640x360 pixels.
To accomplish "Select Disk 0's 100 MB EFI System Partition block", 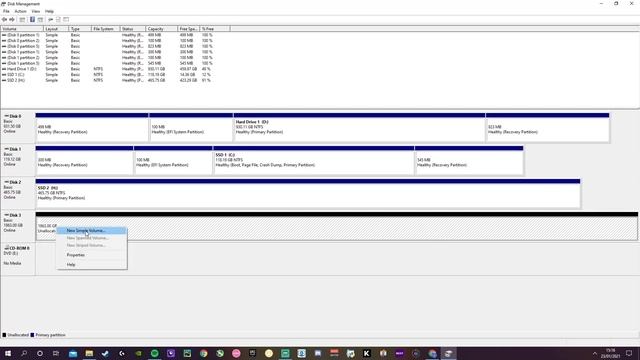I will click(x=191, y=128).
